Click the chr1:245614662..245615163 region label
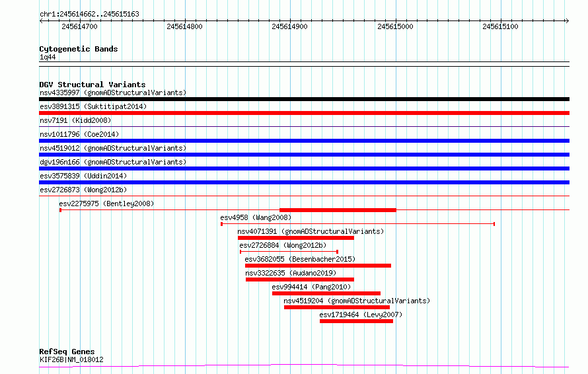The height and width of the screenshot is (374, 588). click(x=89, y=15)
